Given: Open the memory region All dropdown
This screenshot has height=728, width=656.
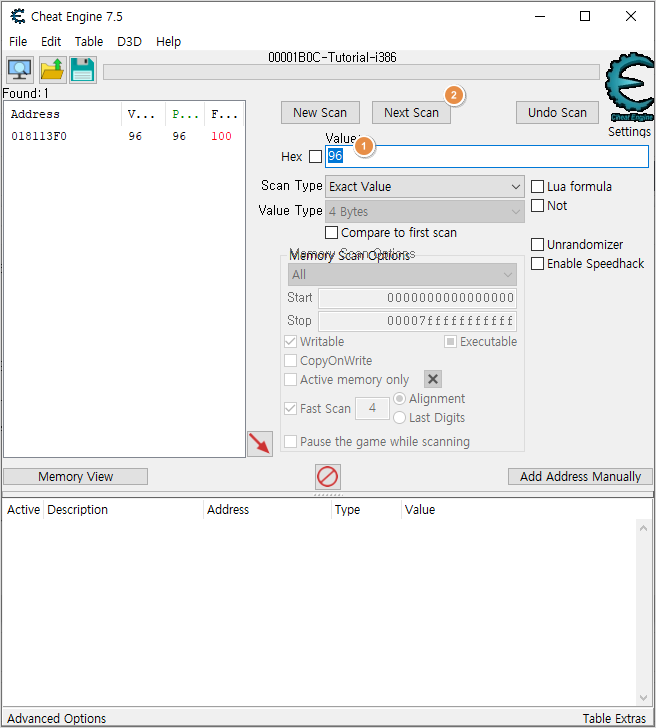Looking at the screenshot, I should point(402,275).
